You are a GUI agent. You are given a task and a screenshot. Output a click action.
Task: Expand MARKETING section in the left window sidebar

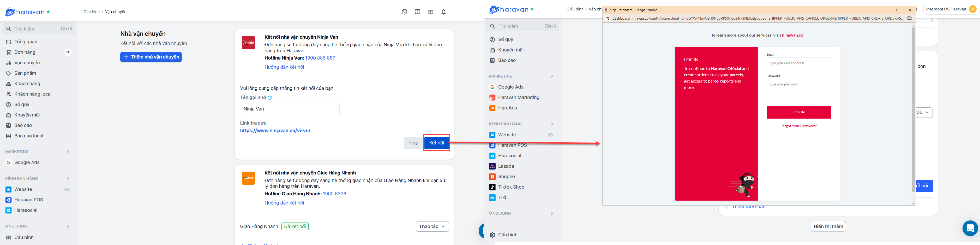[69, 152]
